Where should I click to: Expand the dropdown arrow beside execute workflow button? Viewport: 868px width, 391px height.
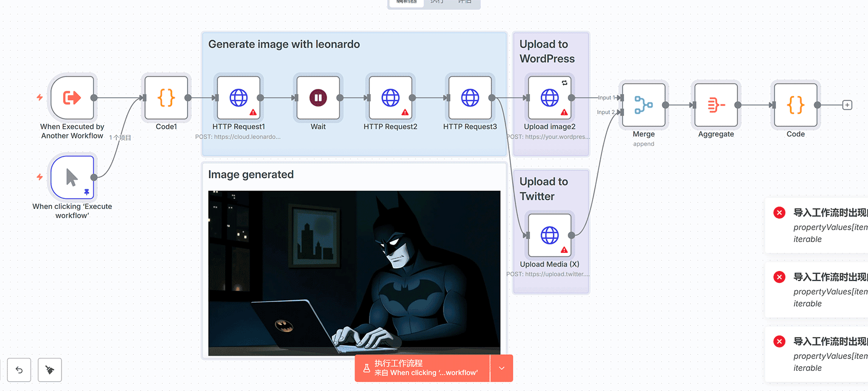point(502,368)
